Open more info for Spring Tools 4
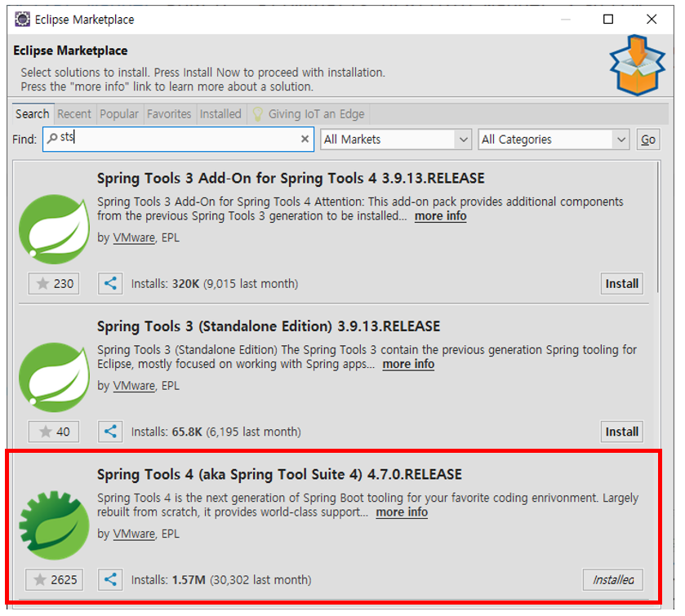Screen dimensions: 685x616 pyautogui.click(x=402, y=512)
